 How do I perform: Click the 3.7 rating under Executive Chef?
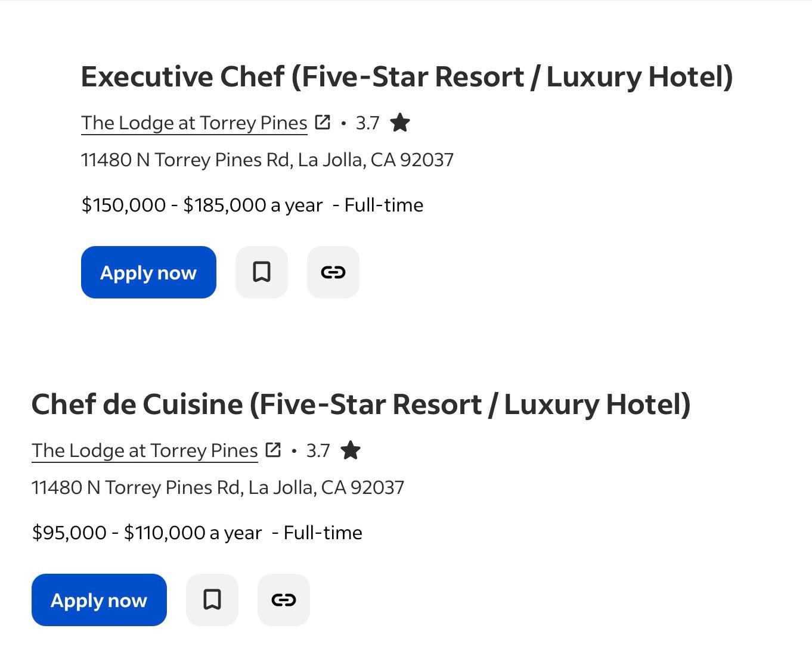pyautogui.click(x=367, y=123)
